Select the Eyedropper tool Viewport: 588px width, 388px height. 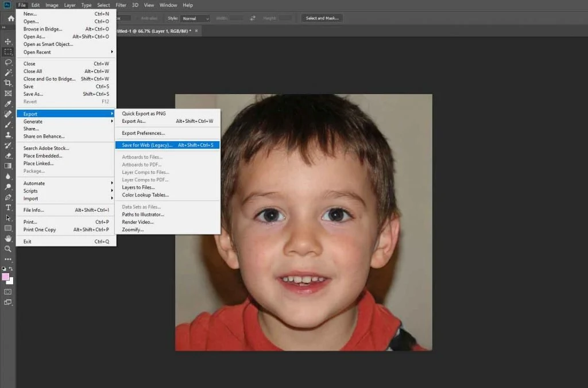(8, 104)
